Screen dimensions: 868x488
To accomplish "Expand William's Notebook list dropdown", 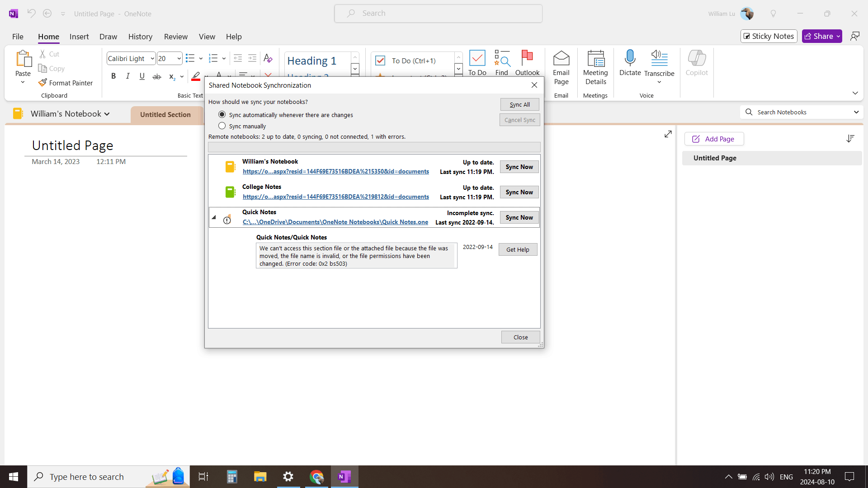I will point(107,114).
